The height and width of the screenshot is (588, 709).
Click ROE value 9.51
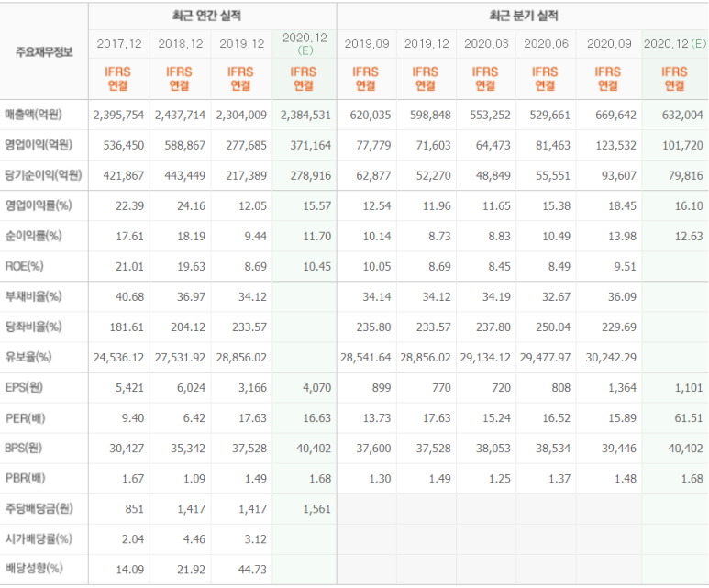coord(626,267)
